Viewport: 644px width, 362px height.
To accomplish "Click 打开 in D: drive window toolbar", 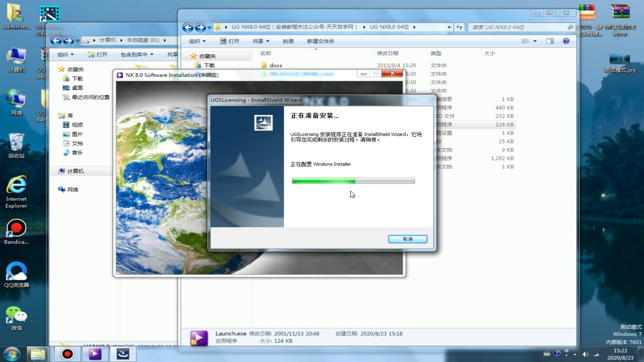I will pos(98,55).
